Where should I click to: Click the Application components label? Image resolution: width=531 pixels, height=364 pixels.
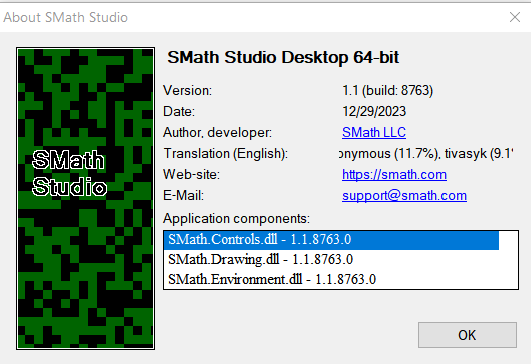pos(236,218)
